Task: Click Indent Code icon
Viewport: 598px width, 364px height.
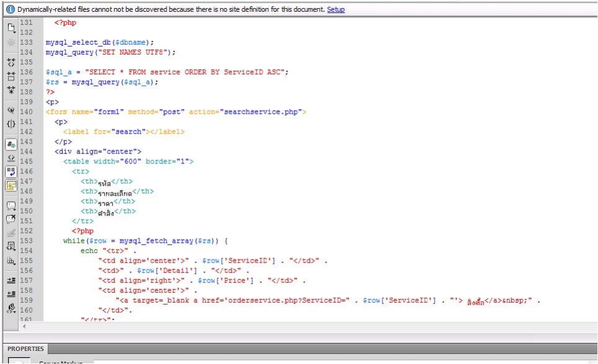Action: pos(11,280)
